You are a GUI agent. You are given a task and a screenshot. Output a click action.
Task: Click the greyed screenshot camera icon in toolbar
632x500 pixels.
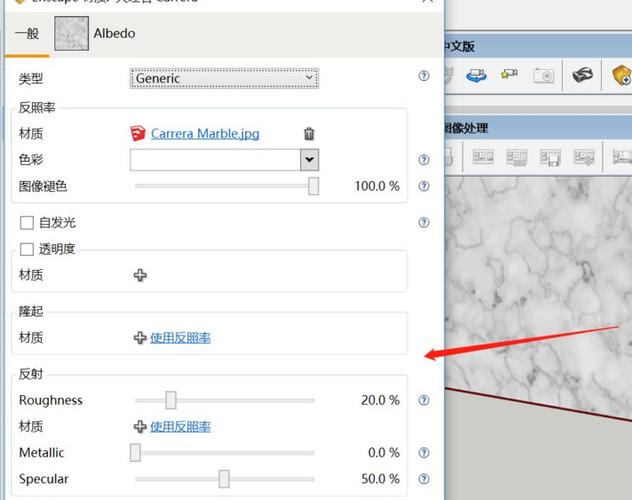(x=544, y=75)
